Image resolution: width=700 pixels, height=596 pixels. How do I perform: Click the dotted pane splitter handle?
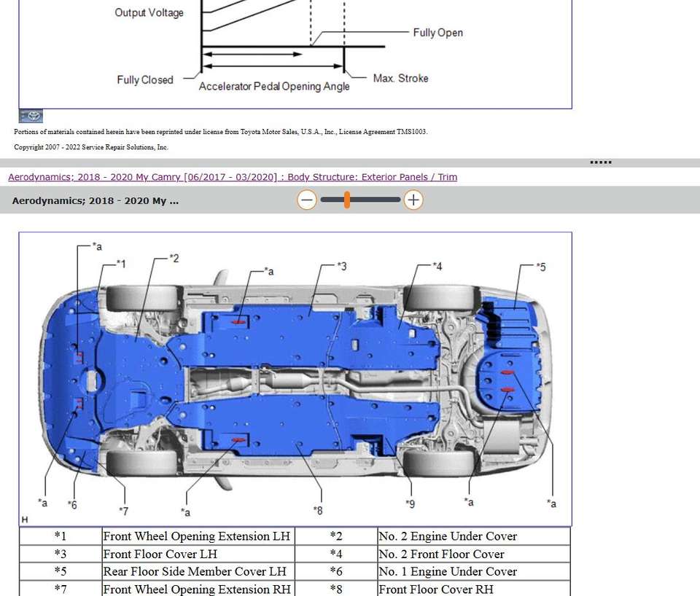600,162
